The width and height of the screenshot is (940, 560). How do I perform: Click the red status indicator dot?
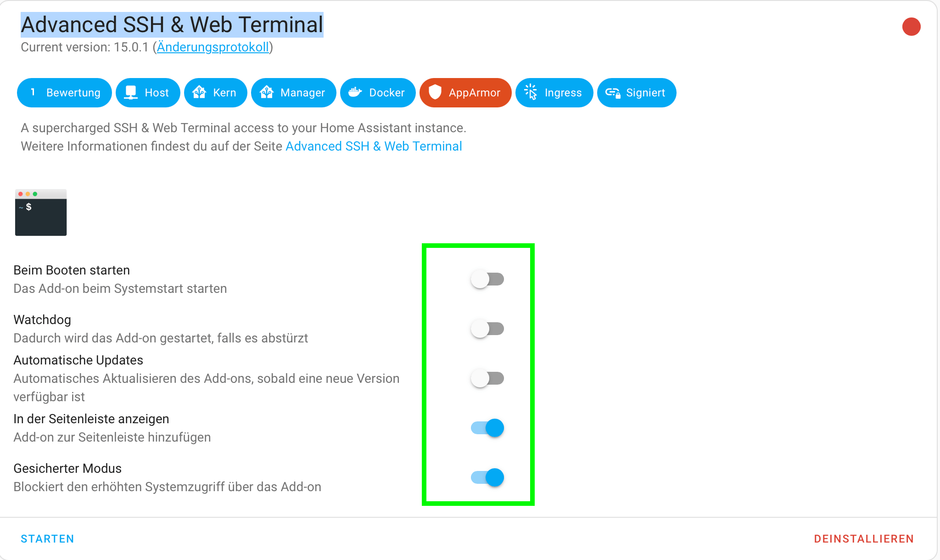[911, 27]
